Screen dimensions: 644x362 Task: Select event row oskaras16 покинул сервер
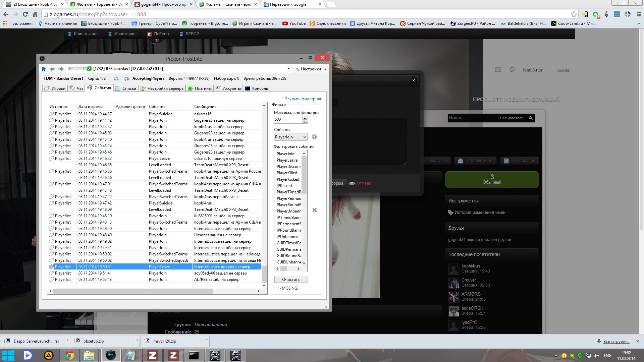(154, 159)
